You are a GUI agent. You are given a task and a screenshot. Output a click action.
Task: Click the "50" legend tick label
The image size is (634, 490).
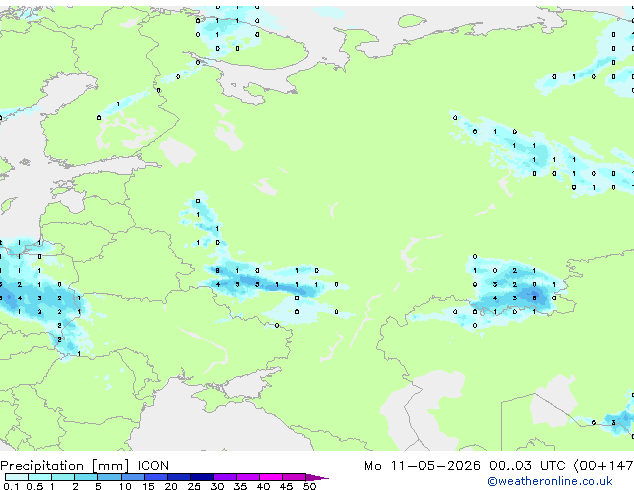tap(309, 486)
